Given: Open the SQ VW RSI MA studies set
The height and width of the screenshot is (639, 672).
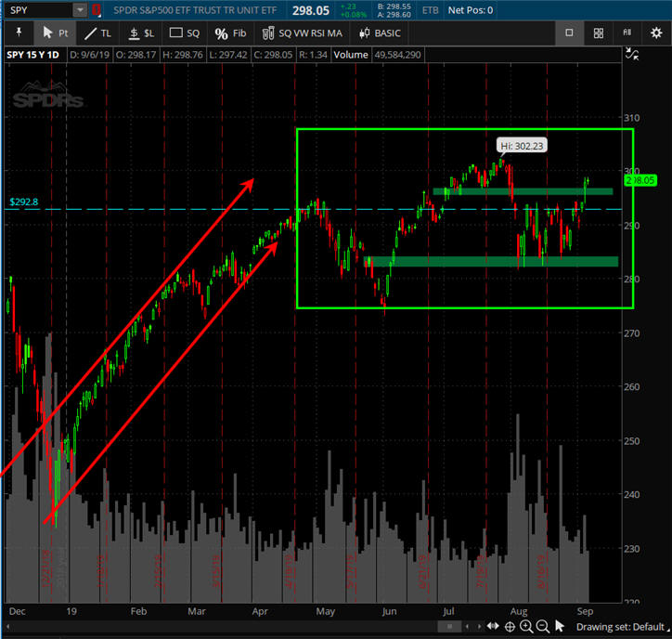Looking at the screenshot, I should click(x=303, y=33).
